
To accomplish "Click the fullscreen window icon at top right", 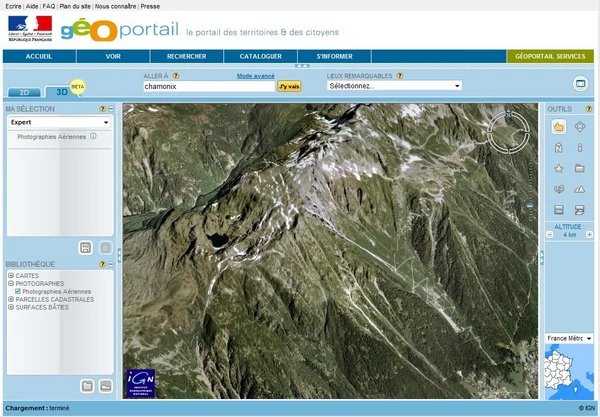I will 580,83.
